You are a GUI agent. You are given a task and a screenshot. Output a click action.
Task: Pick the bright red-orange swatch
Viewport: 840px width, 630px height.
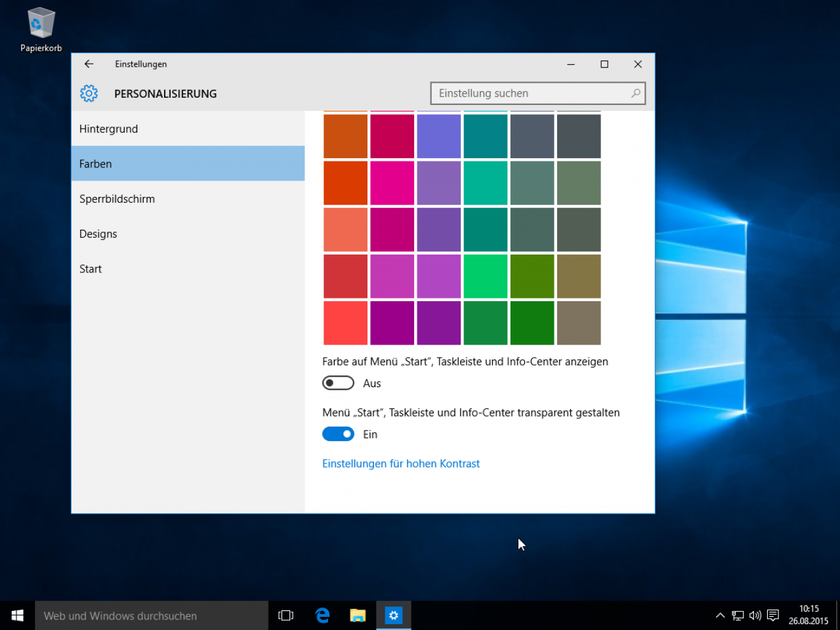point(345,183)
